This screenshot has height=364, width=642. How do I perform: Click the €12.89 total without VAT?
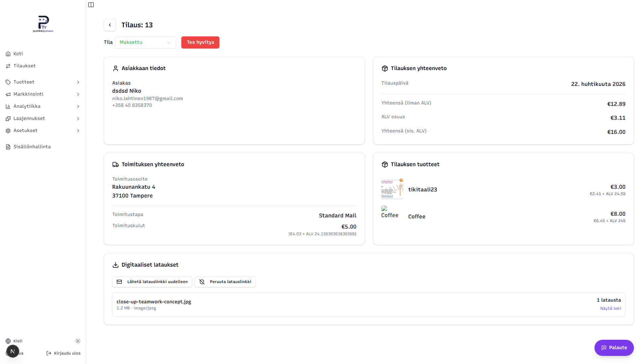click(616, 104)
